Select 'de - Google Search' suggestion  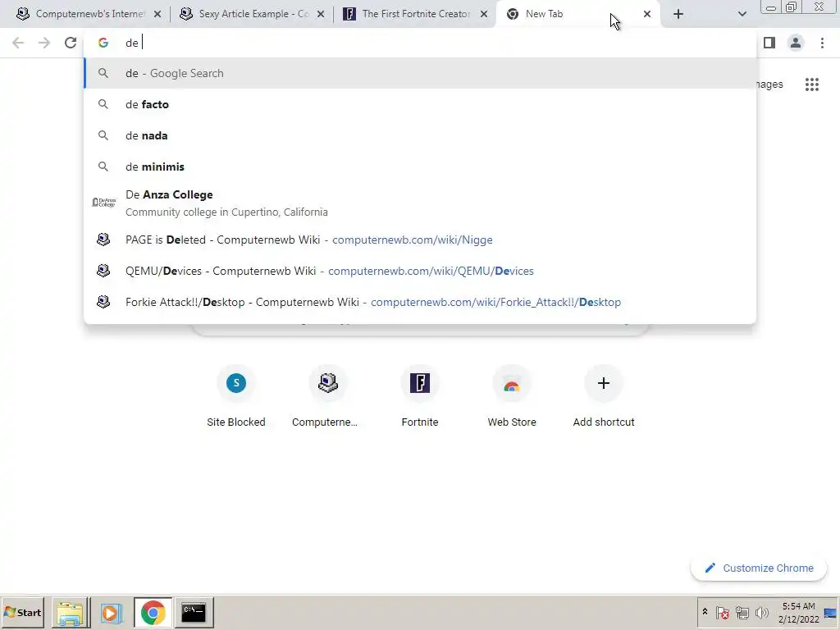tap(420, 73)
